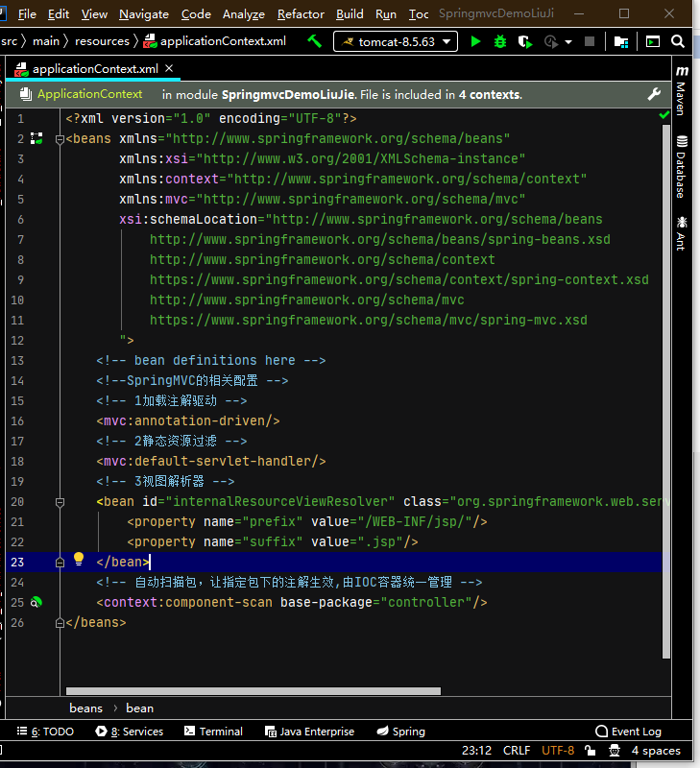Run tomcat with green play button
700x768 pixels.
click(475, 41)
